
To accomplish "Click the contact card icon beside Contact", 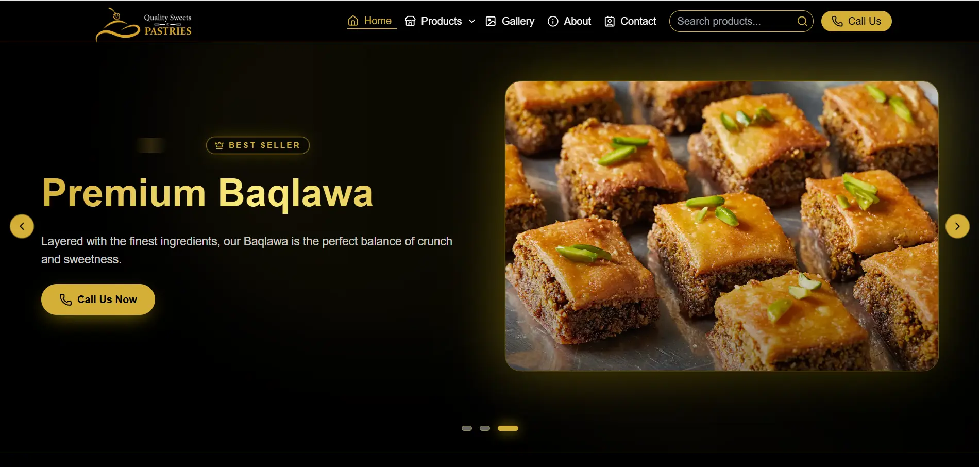I will [610, 21].
